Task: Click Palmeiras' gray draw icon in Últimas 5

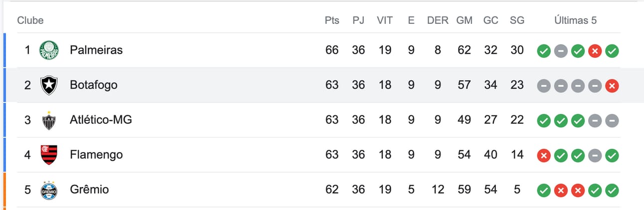Action: [x=561, y=51]
